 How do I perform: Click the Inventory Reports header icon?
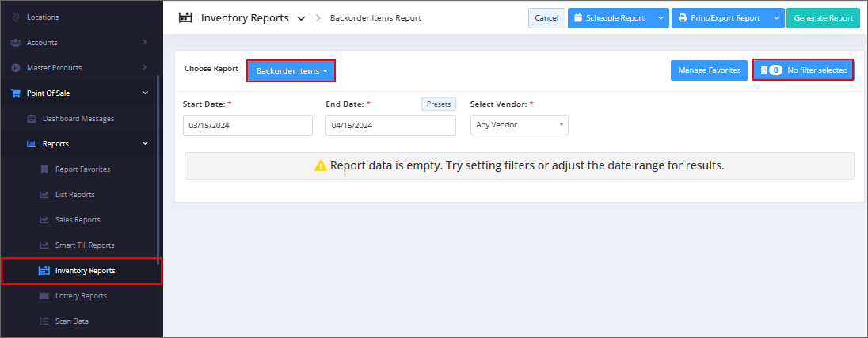pyautogui.click(x=185, y=17)
